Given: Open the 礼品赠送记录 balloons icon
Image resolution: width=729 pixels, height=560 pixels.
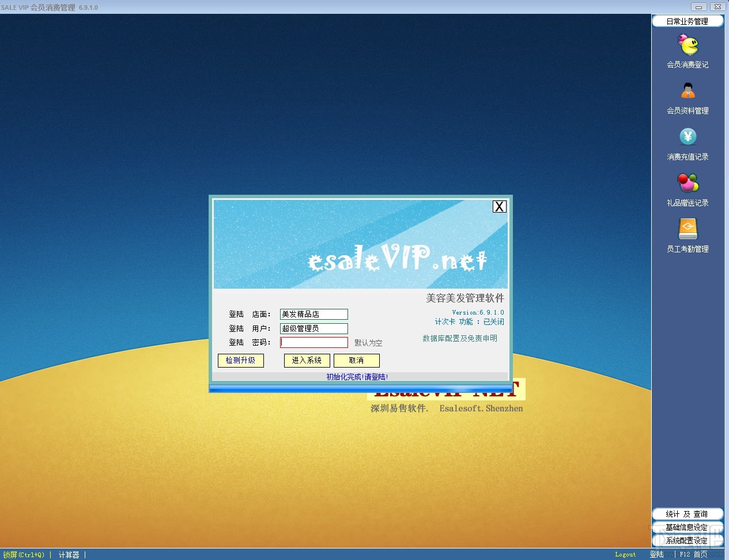Looking at the screenshot, I should click(688, 183).
